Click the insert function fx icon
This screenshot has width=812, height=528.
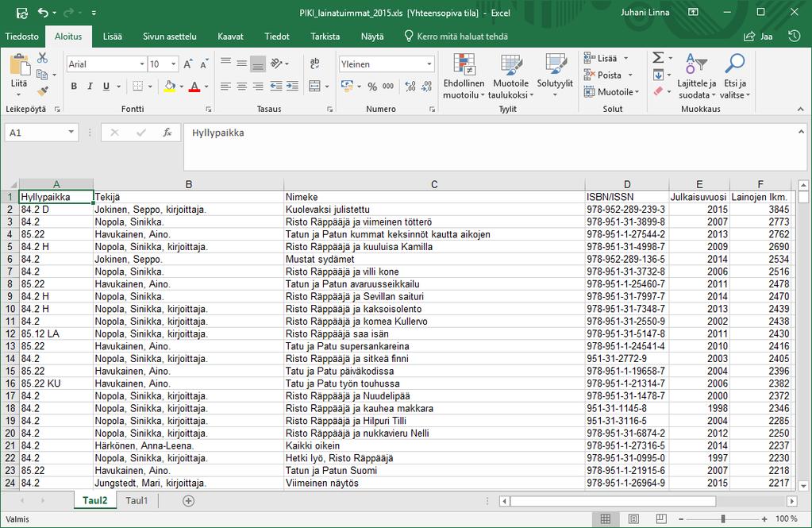click(x=167, y=133)
